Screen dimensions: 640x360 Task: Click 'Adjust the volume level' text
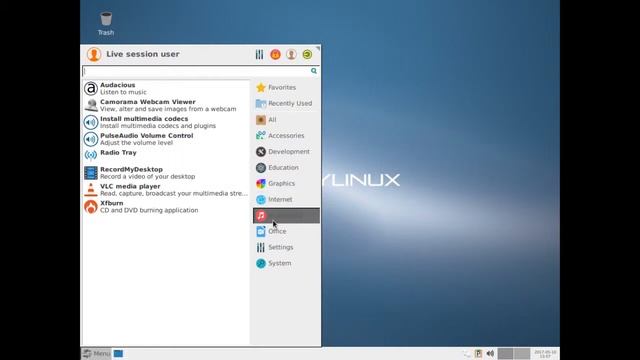(136, 143)
